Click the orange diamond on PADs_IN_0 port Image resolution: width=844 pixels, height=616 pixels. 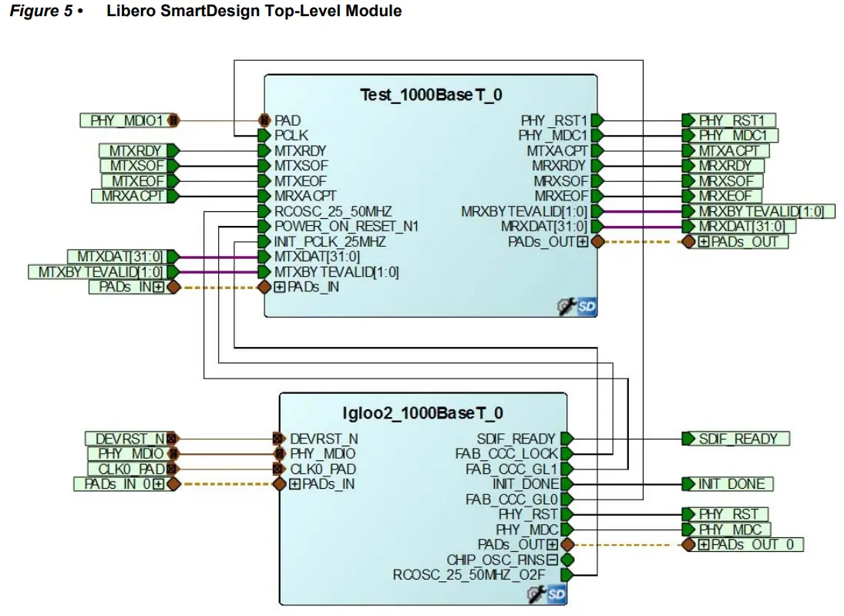(x=174, y=483)
